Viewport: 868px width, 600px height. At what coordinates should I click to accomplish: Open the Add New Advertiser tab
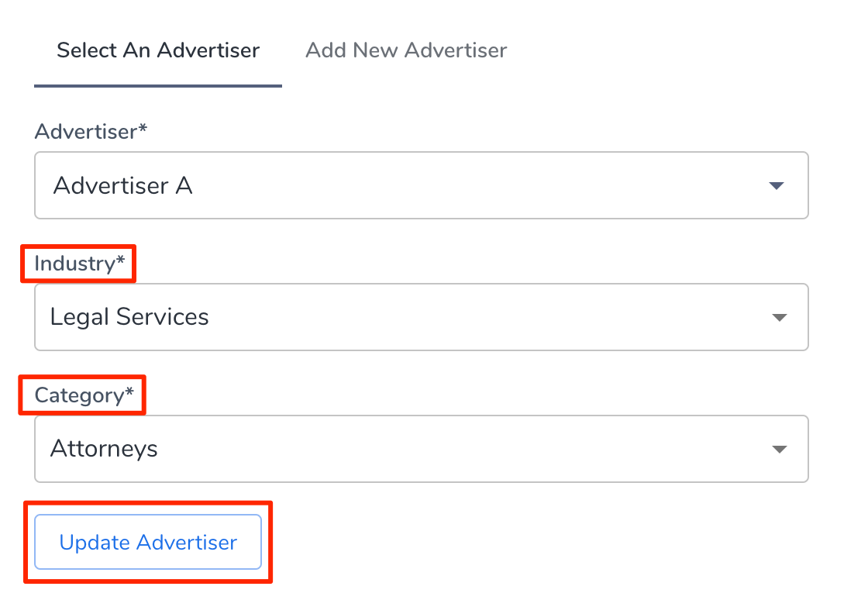pyautogui.click(x=406, y=51)
